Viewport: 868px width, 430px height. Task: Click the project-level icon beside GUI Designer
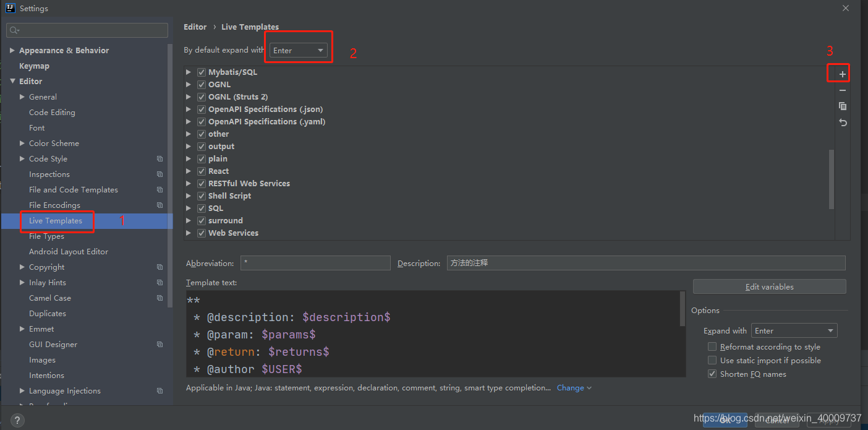coord(160,345)
